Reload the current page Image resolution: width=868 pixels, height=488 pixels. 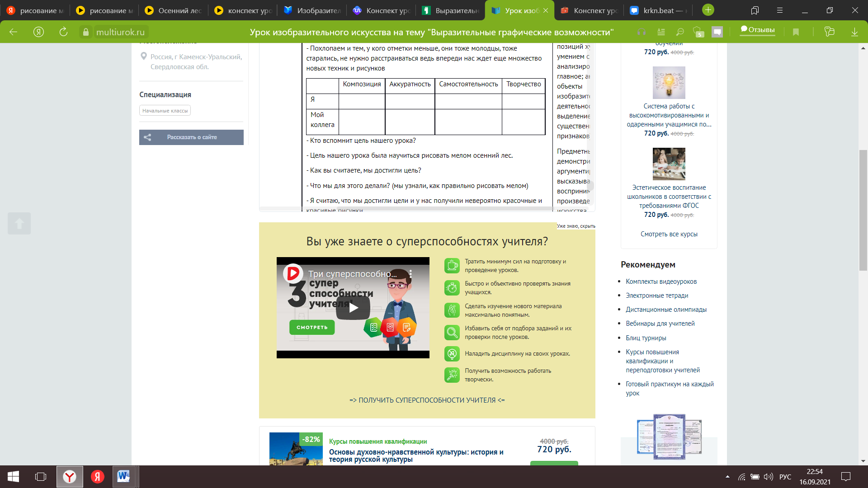point(63,32)
